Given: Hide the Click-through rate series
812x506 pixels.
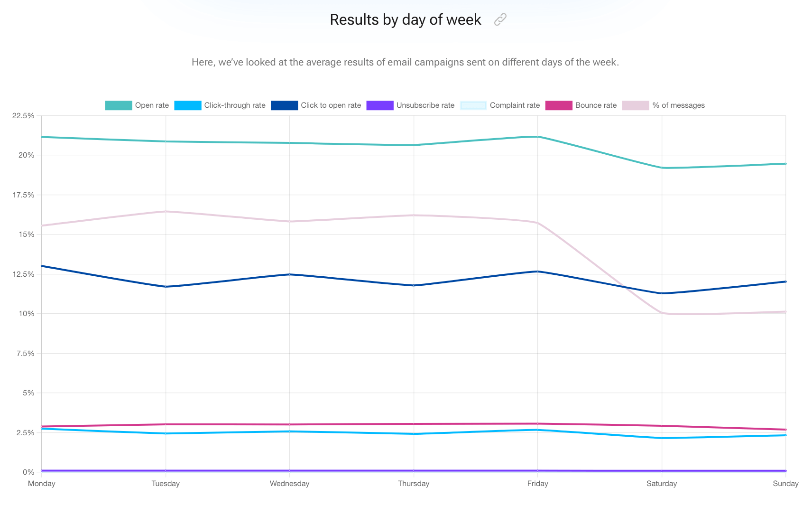Looking at the screenshot, I should 235,105.
